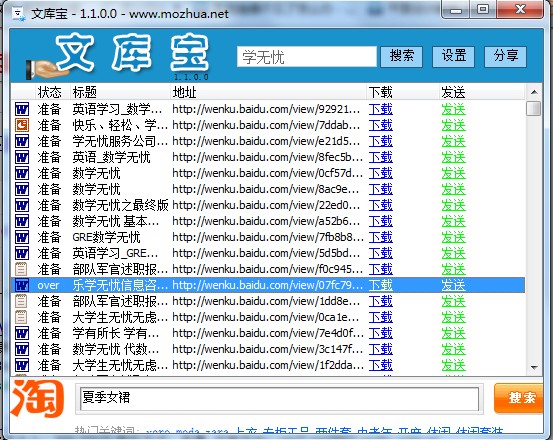553x440 pixels.
Task: Select title text 学无忧服务公司
Action: 120,141
